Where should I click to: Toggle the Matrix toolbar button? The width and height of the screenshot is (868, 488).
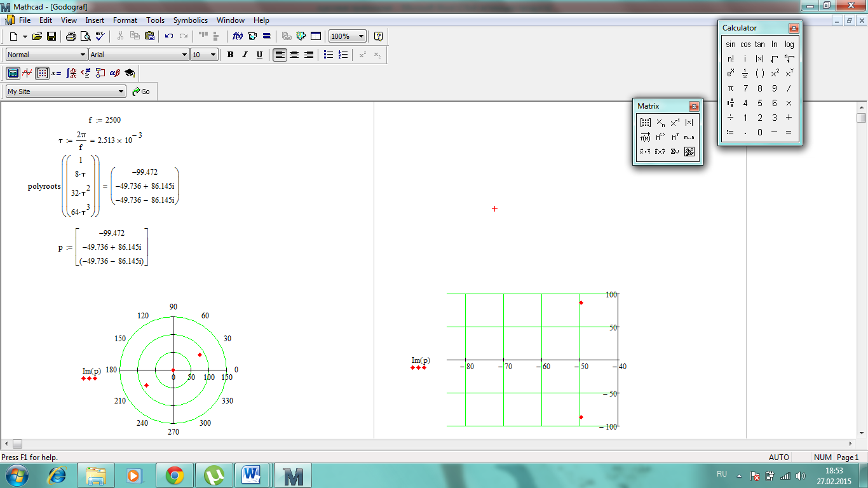click(x=42, y=73)
